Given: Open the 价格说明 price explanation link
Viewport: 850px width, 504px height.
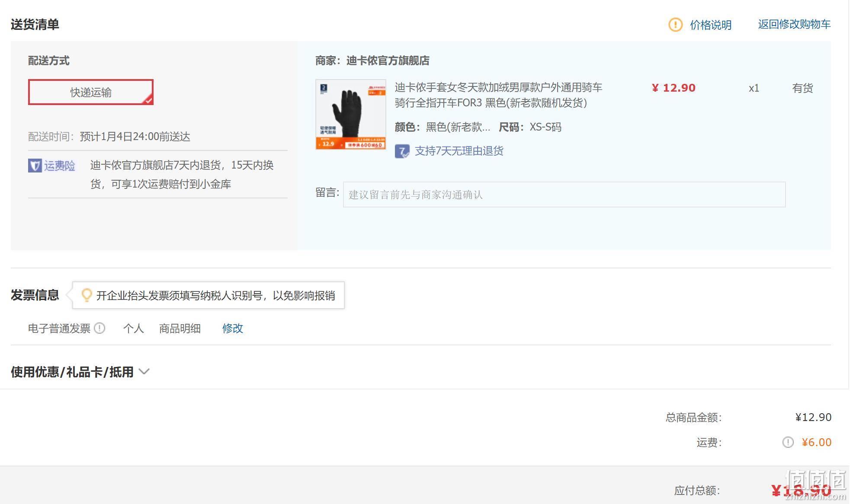Looking at the screenshot, I should coord(711,25).
